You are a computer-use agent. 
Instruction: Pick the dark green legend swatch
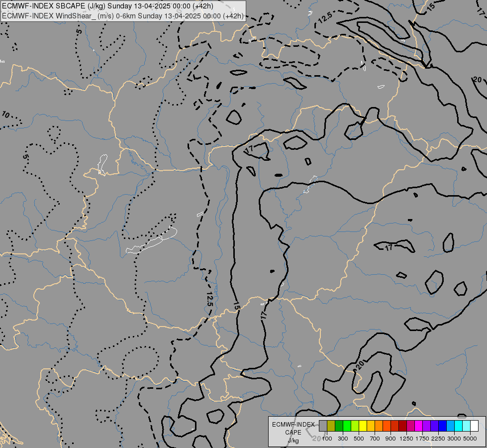[339, 426]
